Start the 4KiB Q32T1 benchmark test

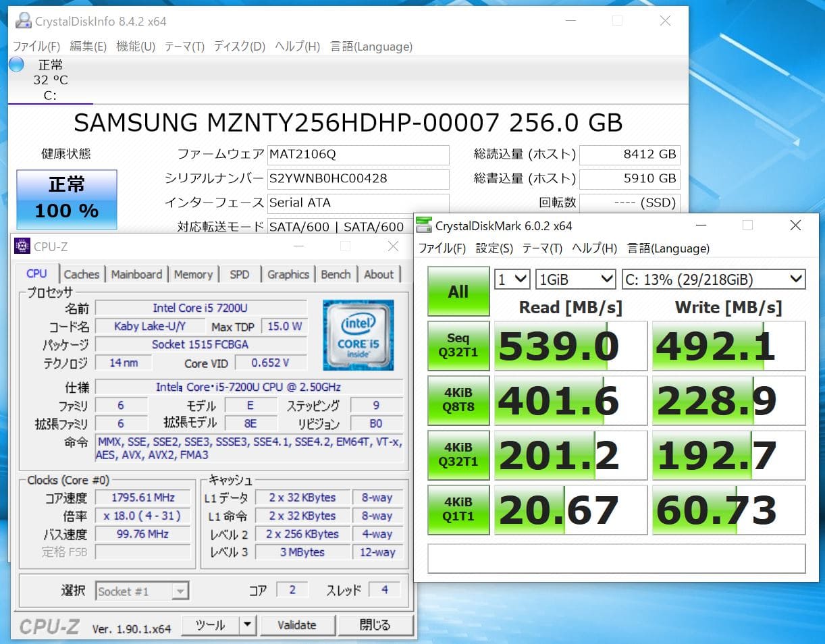[x=458, y=455]
